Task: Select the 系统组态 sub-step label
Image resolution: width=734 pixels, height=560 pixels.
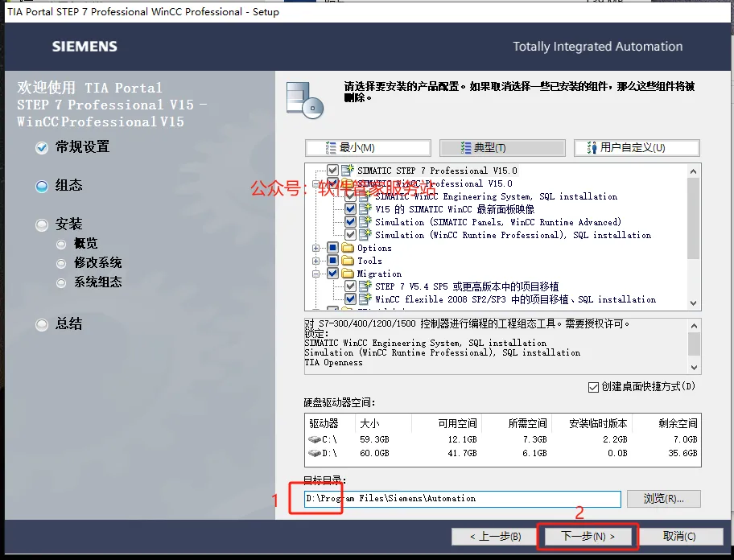Action: coord(98,282)
